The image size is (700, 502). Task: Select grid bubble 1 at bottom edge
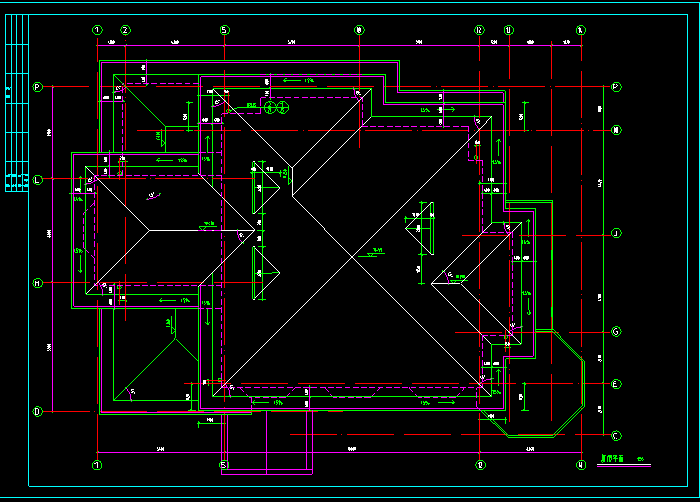point(97,465)
